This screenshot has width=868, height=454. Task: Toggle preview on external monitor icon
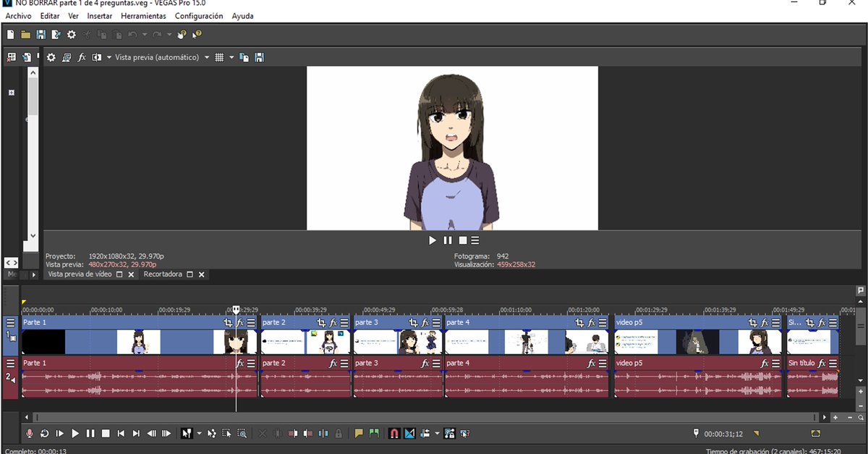(67, 57)
